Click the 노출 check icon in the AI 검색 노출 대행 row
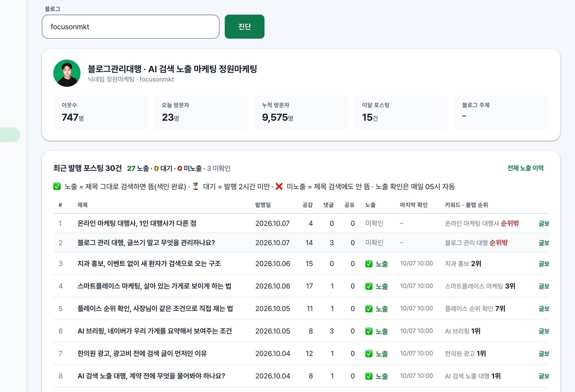This screenshot has width=575, height=392. tap(369, 376)
